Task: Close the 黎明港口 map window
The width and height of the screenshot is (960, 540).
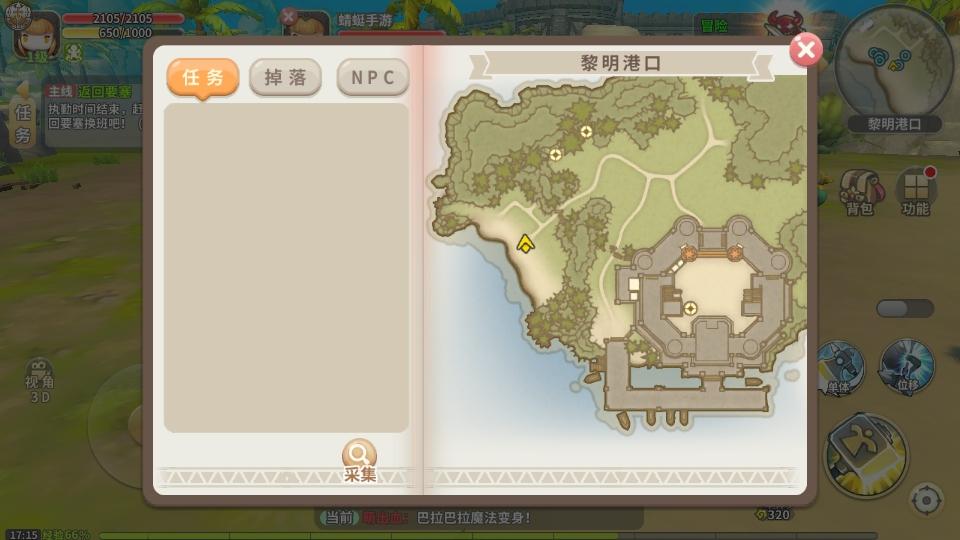Action: click(806, 50)
